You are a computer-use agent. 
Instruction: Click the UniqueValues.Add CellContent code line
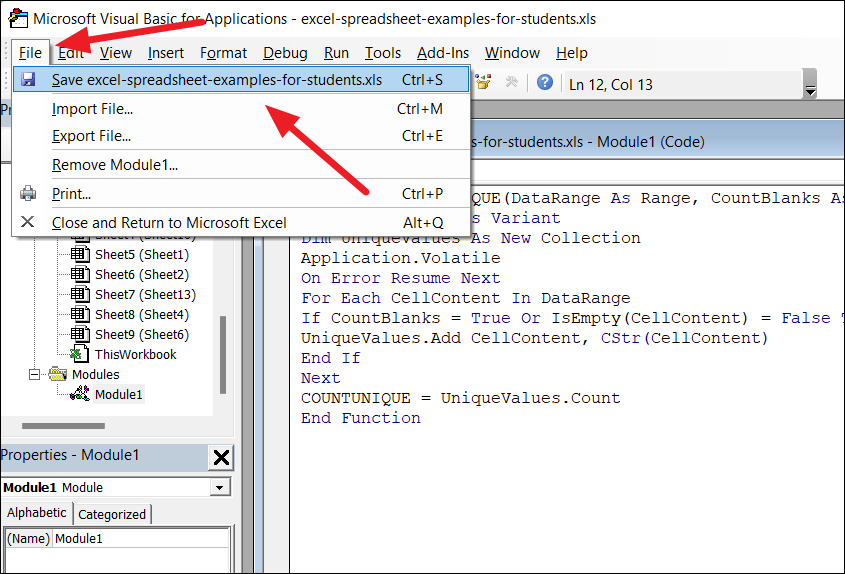534,337
